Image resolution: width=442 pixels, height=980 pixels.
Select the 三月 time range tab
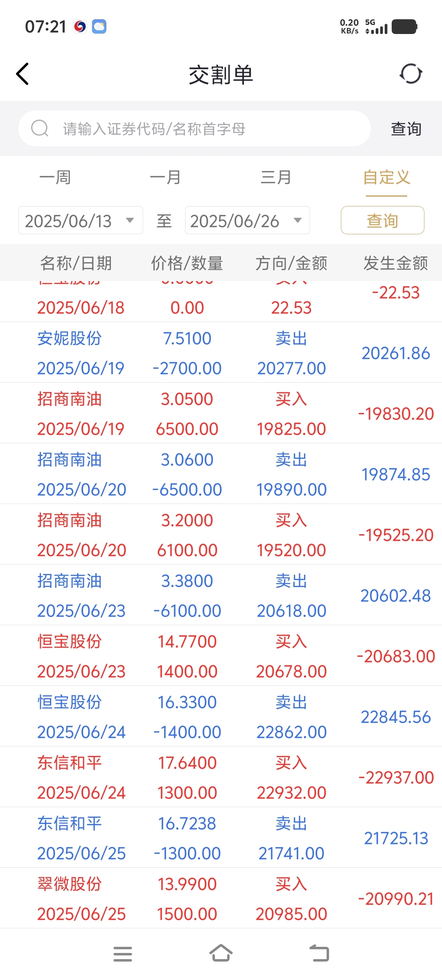pos(276,177)
